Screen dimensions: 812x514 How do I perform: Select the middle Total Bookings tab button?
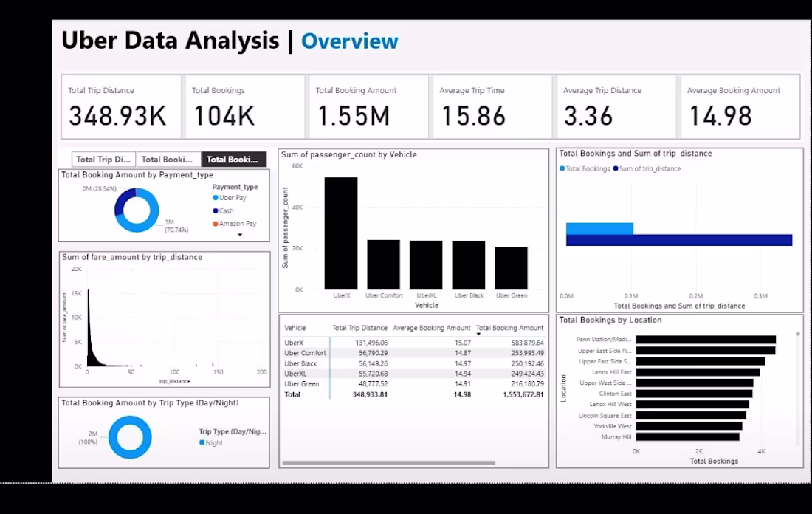click(169, 159)
